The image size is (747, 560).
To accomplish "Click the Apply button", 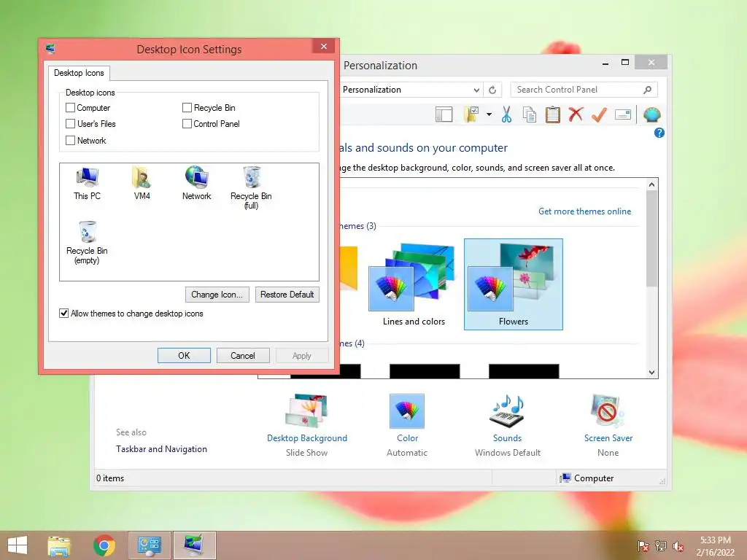I will (301, 356).
